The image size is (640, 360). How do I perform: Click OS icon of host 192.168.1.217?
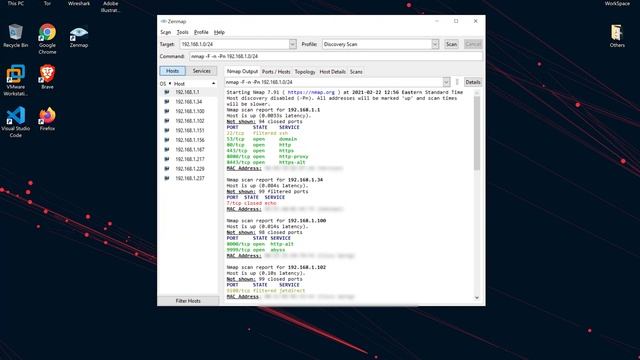[x=167, y=159]
